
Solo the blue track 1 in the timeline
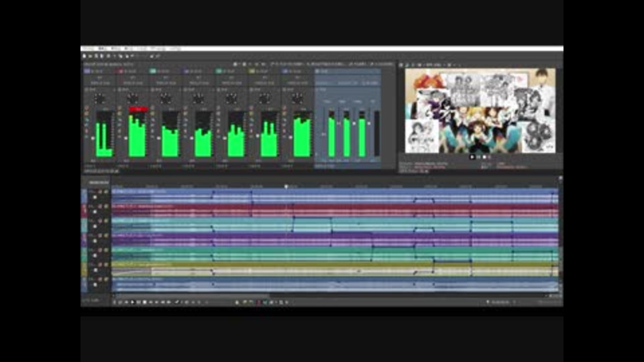click(x=106, y=192)
